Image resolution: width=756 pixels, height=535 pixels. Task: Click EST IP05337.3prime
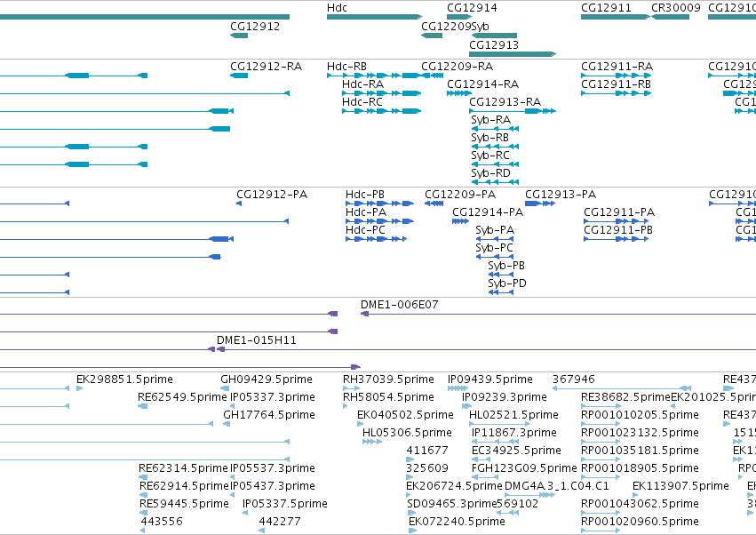[273, 397]
